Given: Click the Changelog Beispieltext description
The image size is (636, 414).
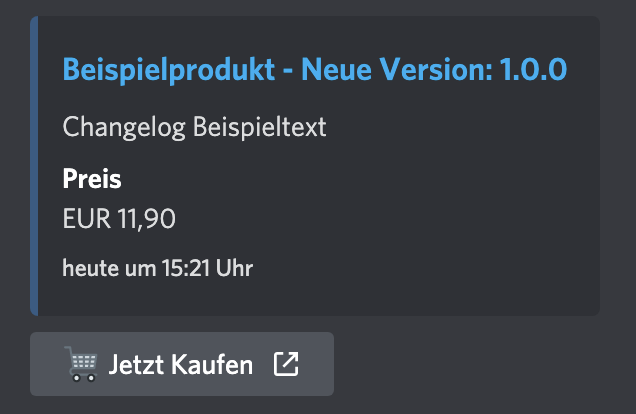Looking at the screenshot, I should [194, 127].
